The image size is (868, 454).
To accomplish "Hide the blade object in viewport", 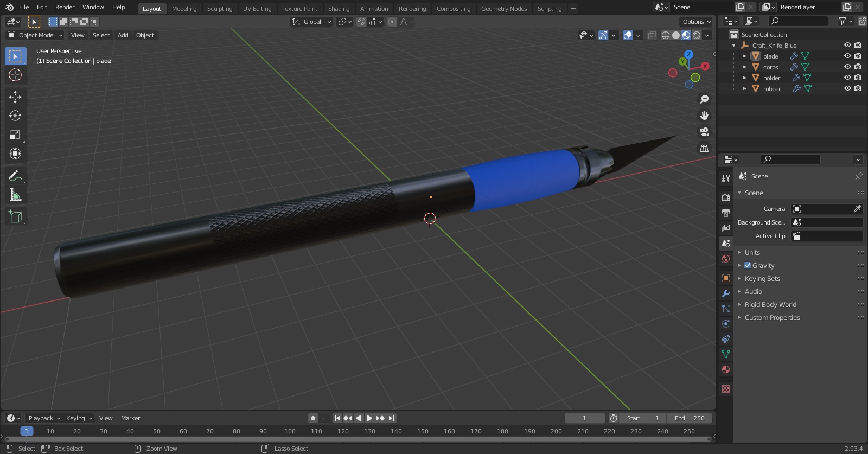I will coord(847,56).
